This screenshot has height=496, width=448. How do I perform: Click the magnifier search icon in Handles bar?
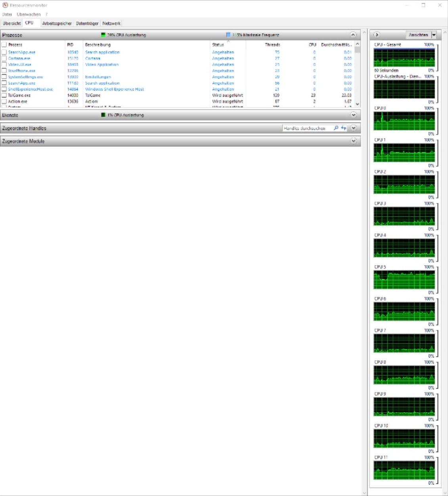point(336,128)
